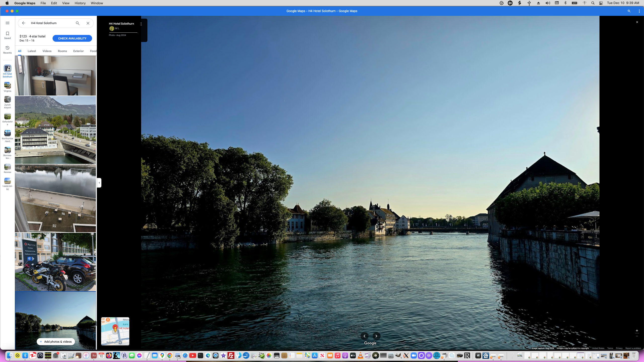Click Add photos & videos button
Viewport: 644px width, 362px height.
[56, 342]
